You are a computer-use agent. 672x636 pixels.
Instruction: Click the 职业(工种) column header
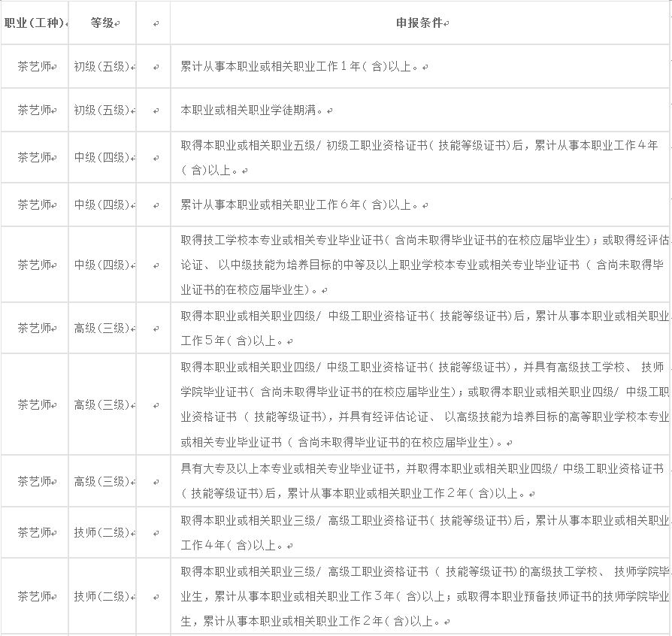click(x=35, y=23)
